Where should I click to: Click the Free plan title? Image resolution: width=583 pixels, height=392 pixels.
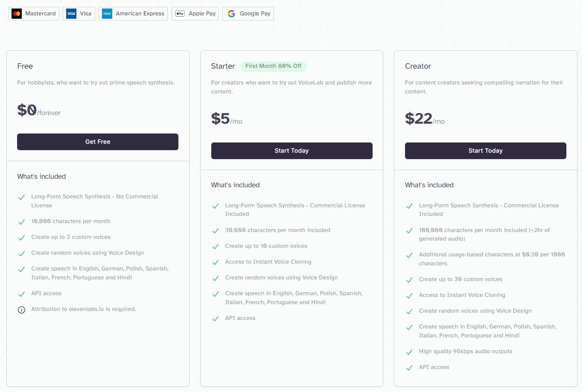tap(25, 66)
